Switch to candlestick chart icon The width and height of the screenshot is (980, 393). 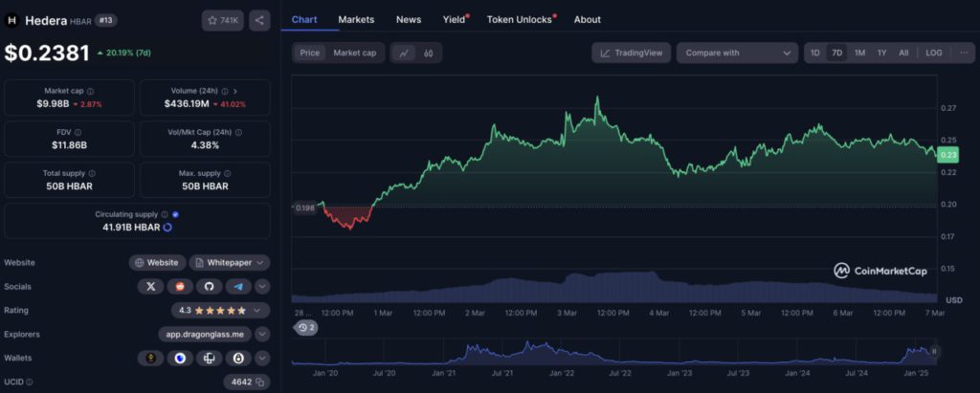click(428, 54)
